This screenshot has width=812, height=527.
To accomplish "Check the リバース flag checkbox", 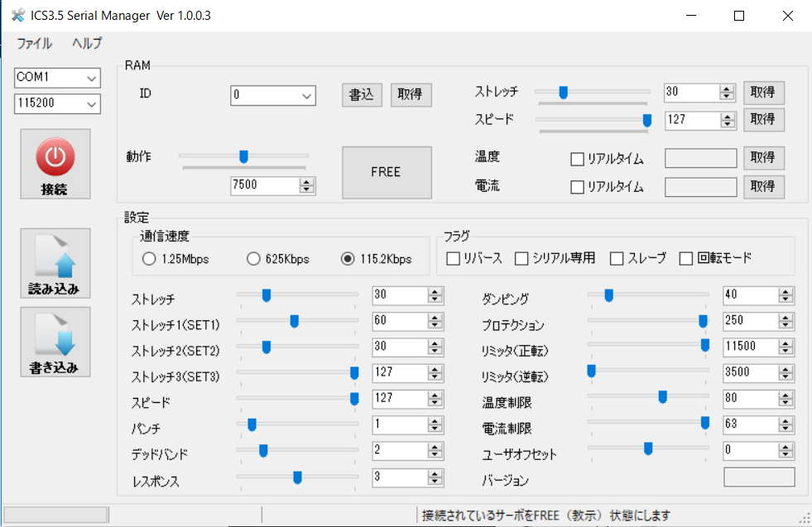I will [453, 259].
